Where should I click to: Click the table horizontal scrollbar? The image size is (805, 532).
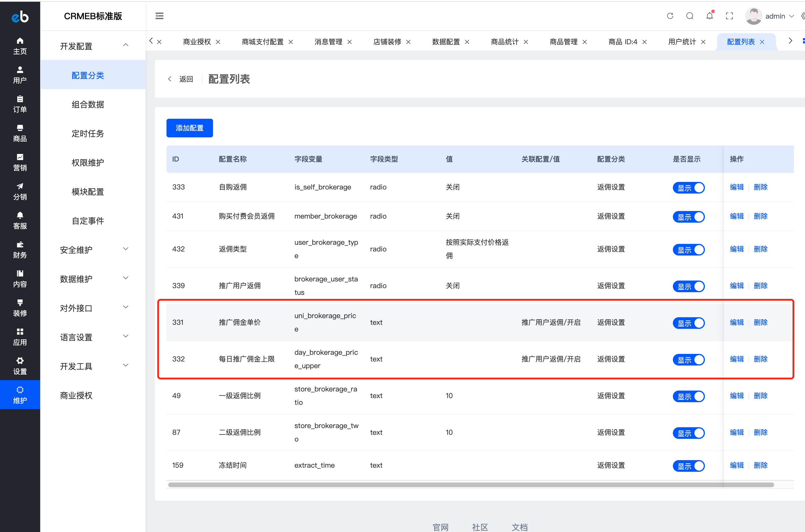(x=471, y=485)
